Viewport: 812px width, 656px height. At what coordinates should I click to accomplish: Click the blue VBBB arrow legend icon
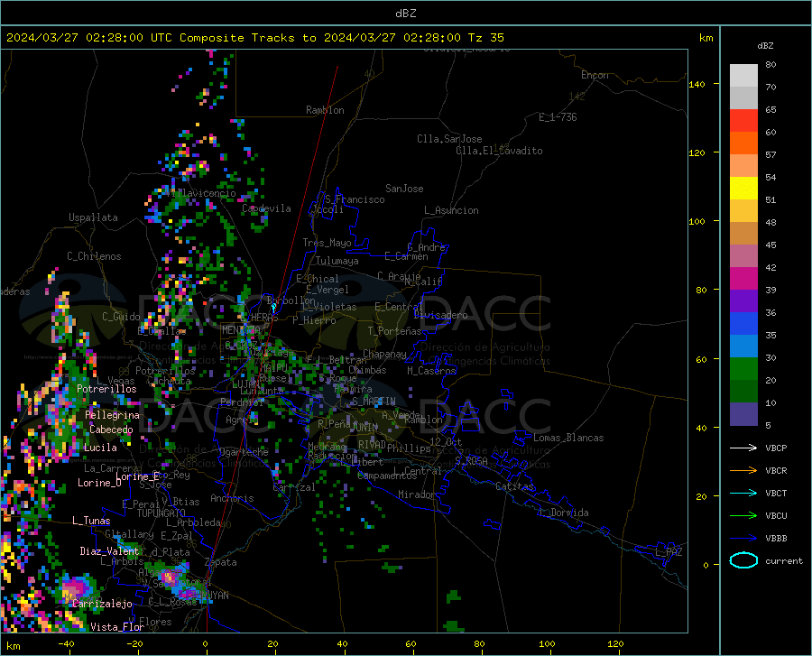743,539
